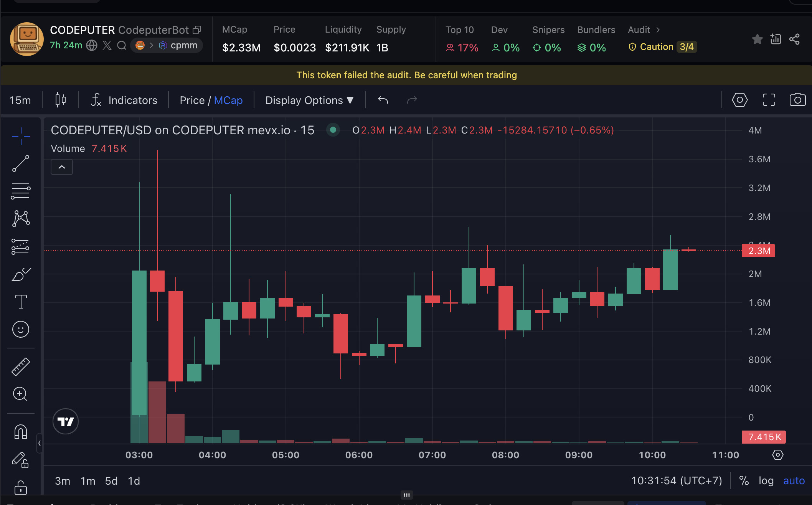812x505 pixels.
Task: Open the forecasting and measurement tools
Action: coord(21,246)
